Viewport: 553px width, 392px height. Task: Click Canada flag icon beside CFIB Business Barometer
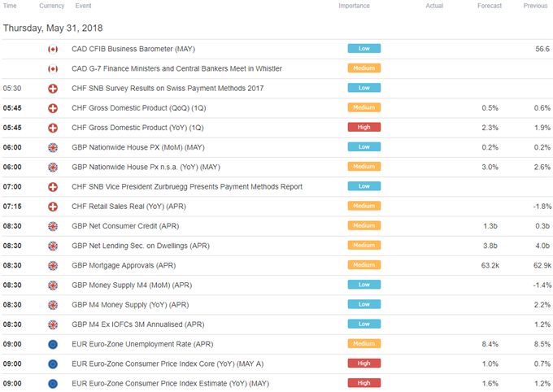click(x=53, y=49)
